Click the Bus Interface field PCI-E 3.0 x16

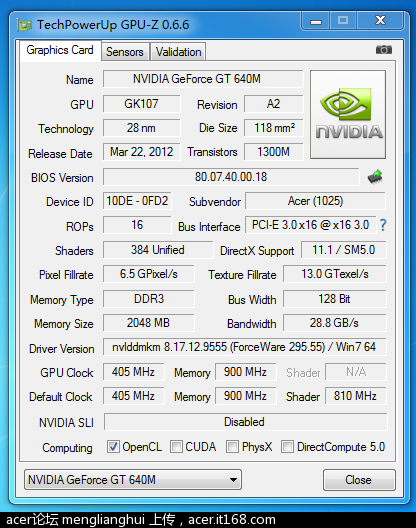click(x=310, y=225)
